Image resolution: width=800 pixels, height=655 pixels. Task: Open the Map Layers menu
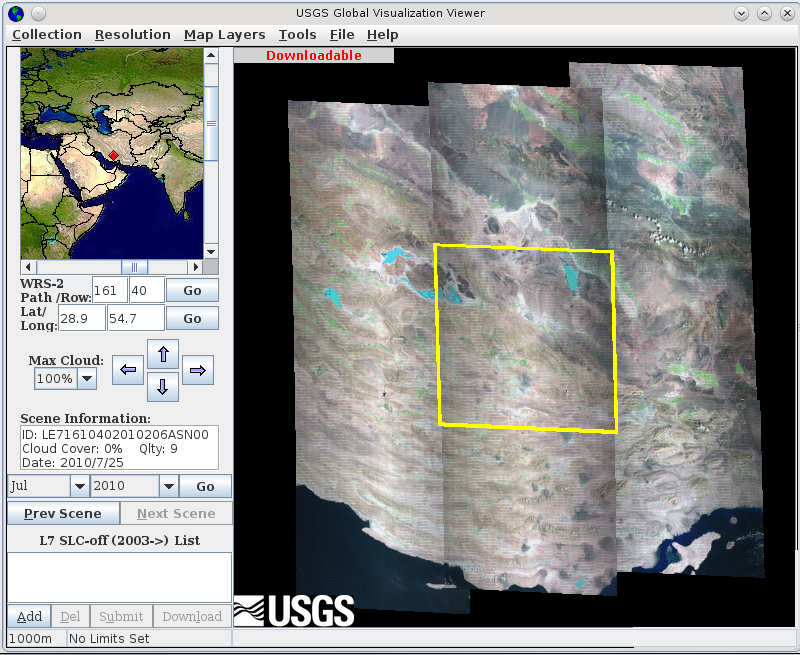pos(224,35)
